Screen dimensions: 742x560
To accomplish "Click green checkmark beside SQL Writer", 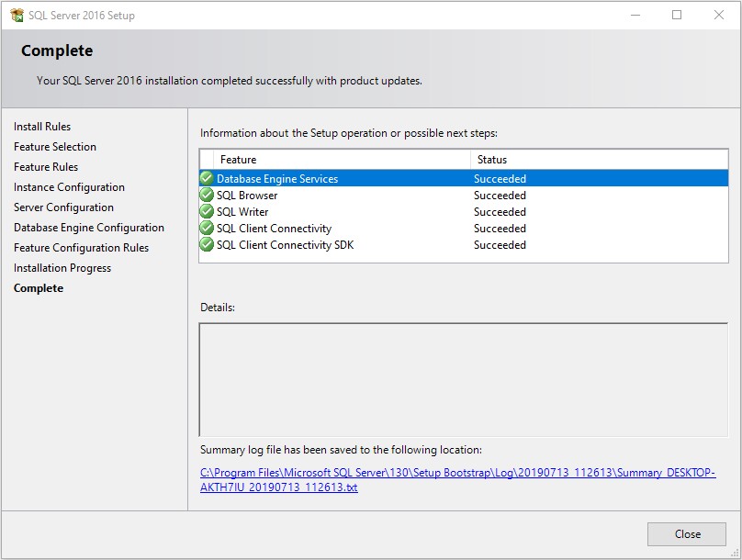I will tap(207, 211).
